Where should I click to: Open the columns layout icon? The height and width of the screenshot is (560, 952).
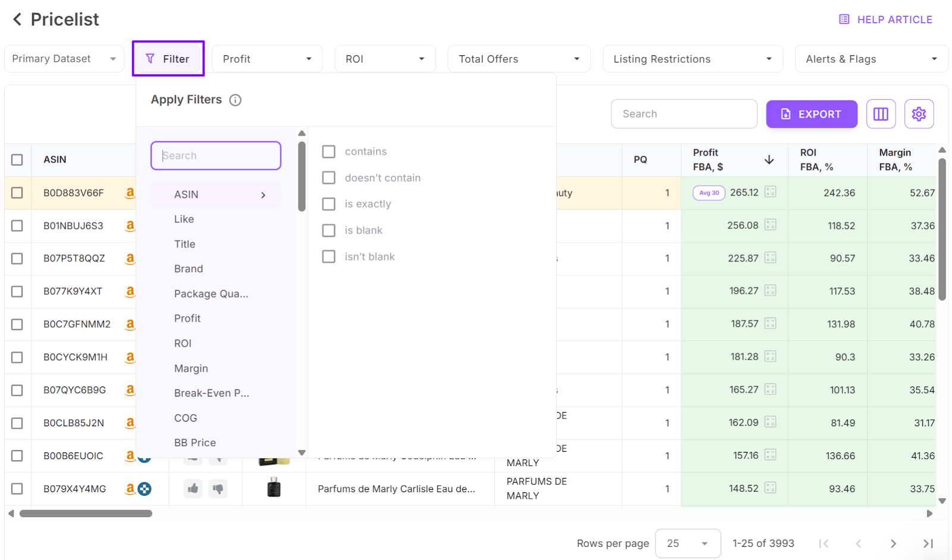881,114
